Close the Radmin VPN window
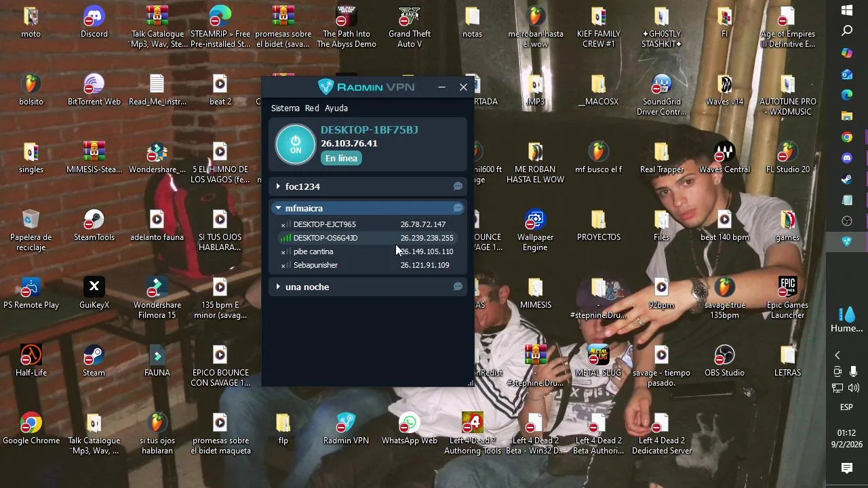The height and width of the screenshot is (488, 868). [x=463, y=87]
